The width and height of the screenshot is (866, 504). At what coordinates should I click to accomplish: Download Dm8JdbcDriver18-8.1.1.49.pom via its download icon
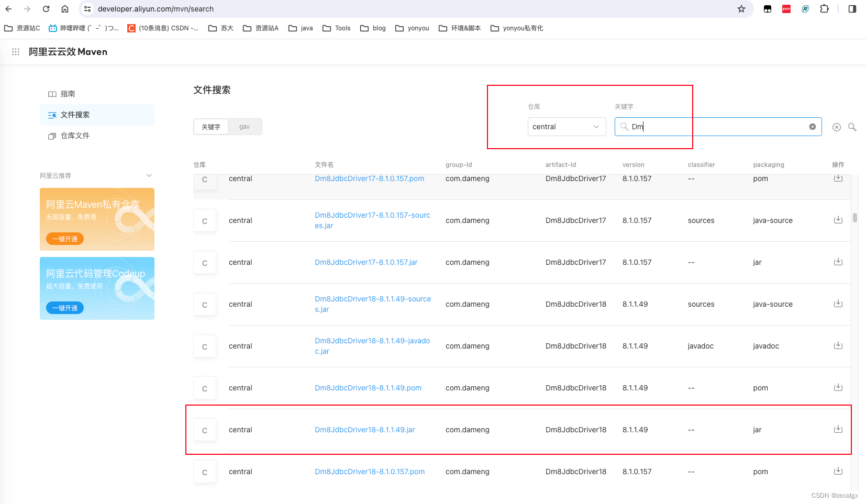point(838,387)
